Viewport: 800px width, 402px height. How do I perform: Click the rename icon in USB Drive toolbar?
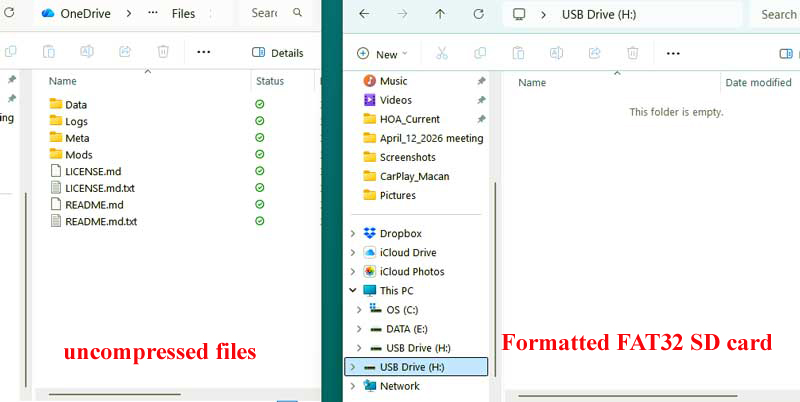pos(556,53)
